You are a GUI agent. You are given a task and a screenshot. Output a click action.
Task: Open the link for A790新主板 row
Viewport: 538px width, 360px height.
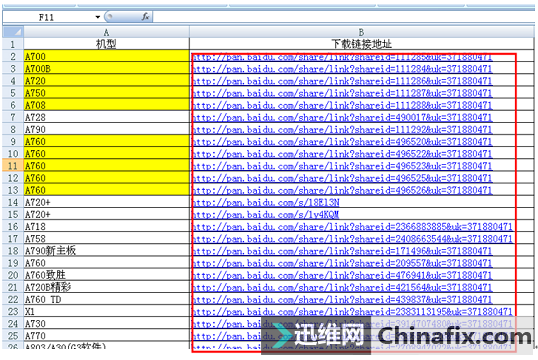(x=342, y=251)
